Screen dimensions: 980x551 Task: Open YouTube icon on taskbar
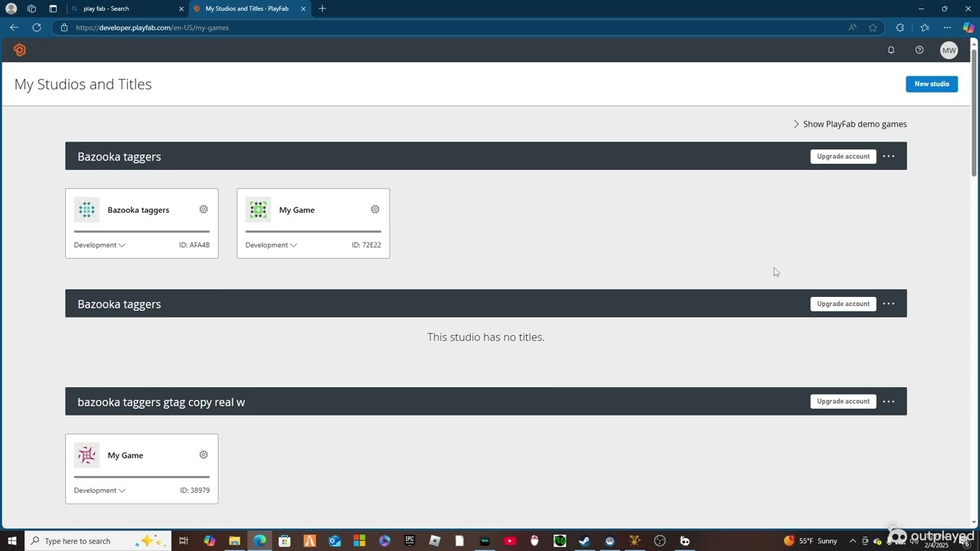point(510,541)
